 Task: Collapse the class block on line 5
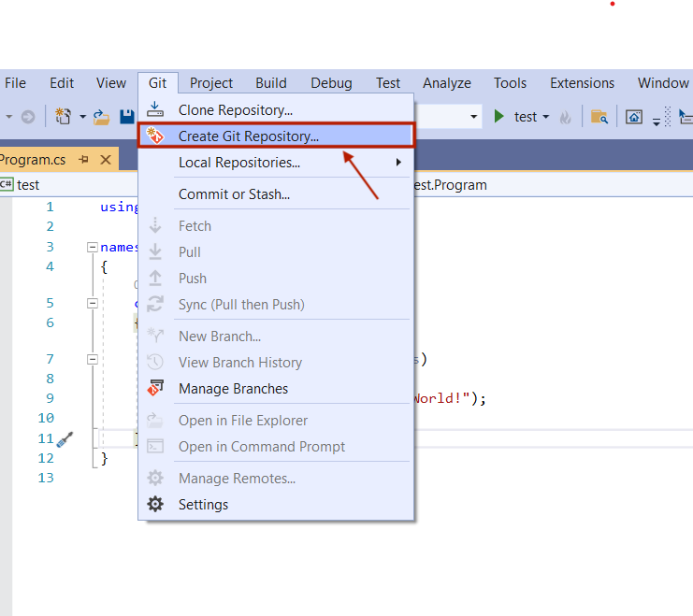(x=92, y=304)
